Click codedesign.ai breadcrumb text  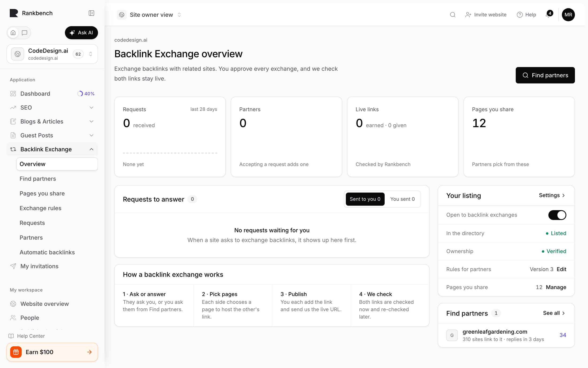131,40
